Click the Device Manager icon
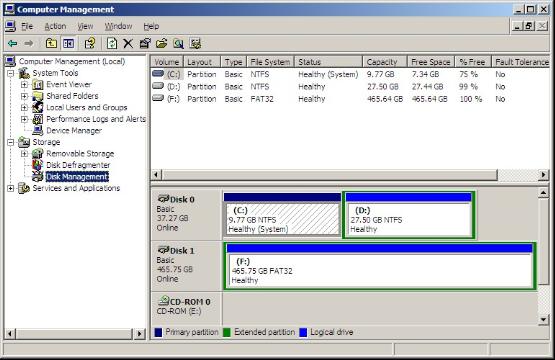The image size is (555, 360). click(38, 131)
